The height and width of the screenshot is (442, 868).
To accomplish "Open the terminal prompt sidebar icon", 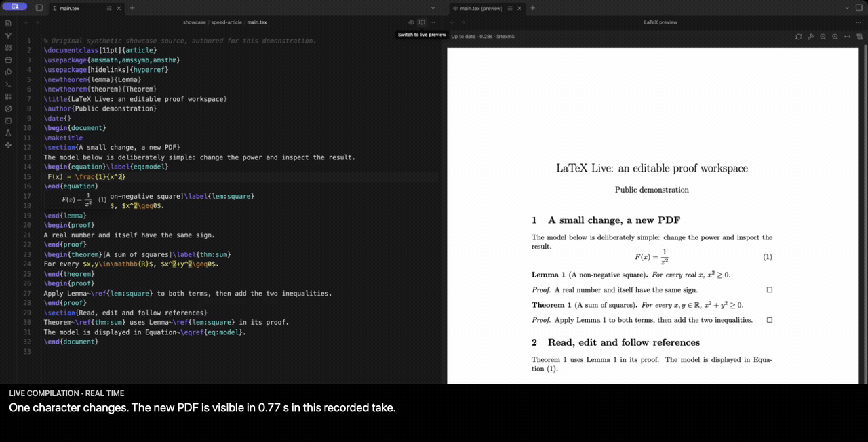I will (8, 84).
